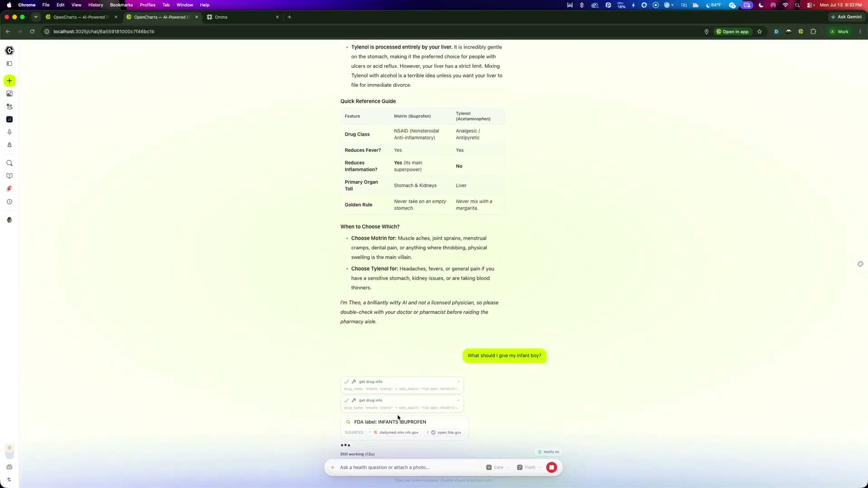This screenshot has width=868, height=488.
Task: Click the OpenCharts logo in the sidebar
Action: coord(9,50)
